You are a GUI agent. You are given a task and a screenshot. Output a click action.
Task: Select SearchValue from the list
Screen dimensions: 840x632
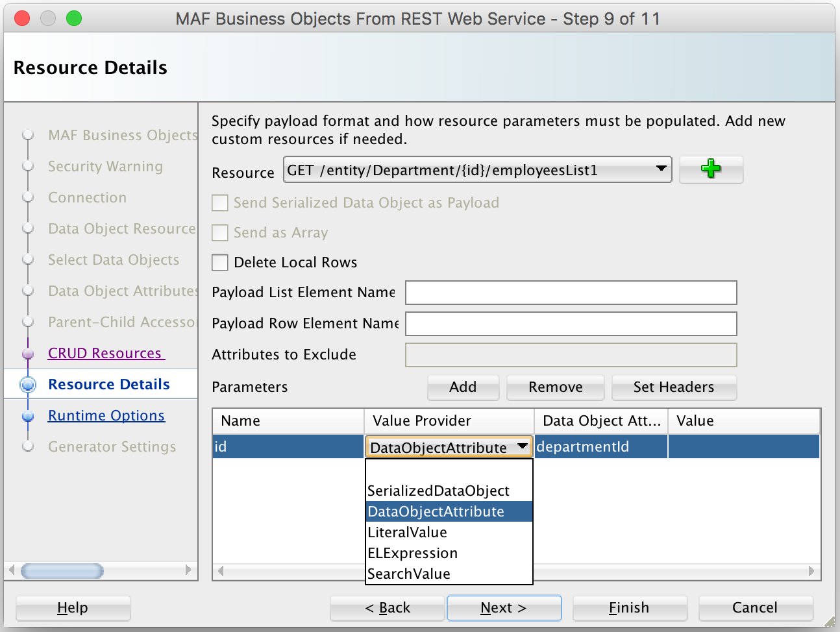click(x=449, y=574)
